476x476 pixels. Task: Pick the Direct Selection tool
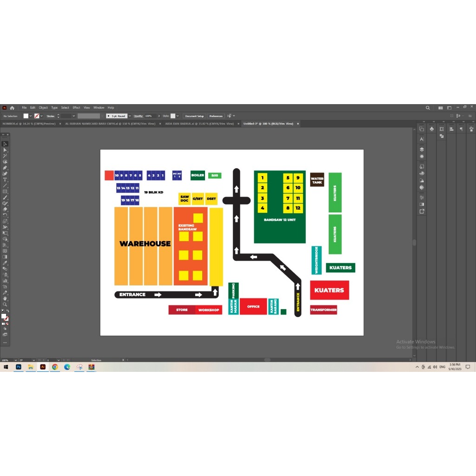pyautogui.click(x=5, y=150)
